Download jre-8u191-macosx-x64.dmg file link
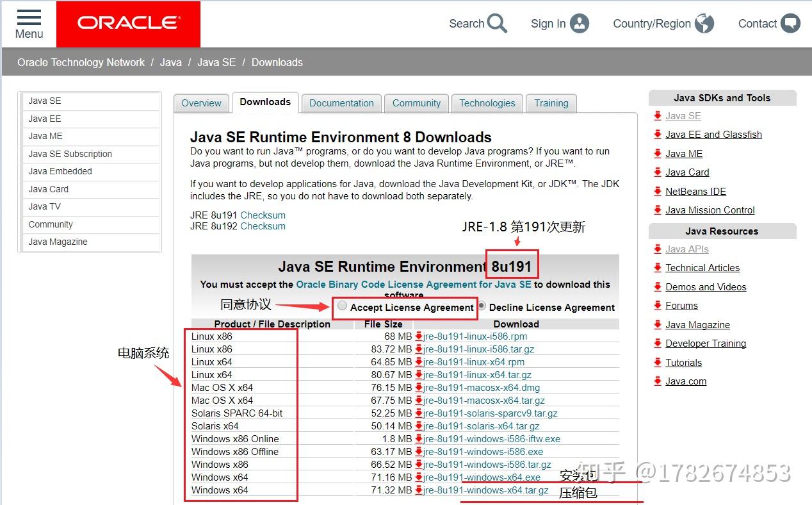 pos(482,388)
